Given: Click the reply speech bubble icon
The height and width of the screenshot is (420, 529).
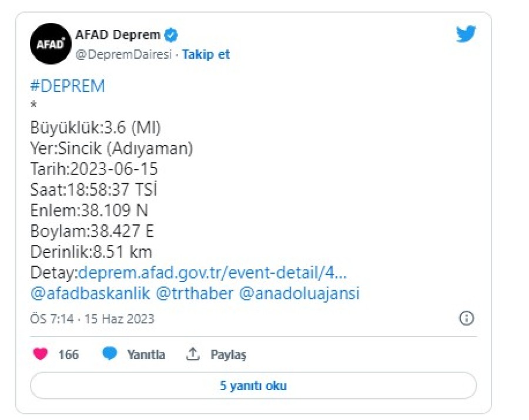Looking at the screenshot, I should (x=109, y=354).
